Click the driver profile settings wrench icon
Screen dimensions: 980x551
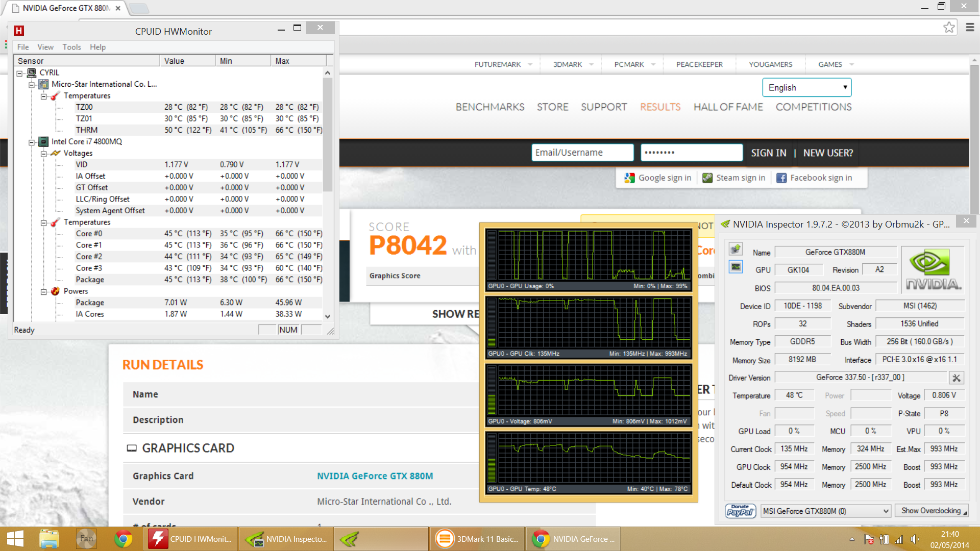point(956,378)
